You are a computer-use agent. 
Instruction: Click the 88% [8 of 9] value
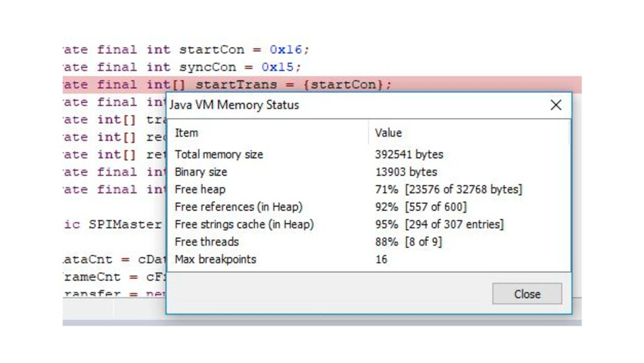click(x=408, y=242)
